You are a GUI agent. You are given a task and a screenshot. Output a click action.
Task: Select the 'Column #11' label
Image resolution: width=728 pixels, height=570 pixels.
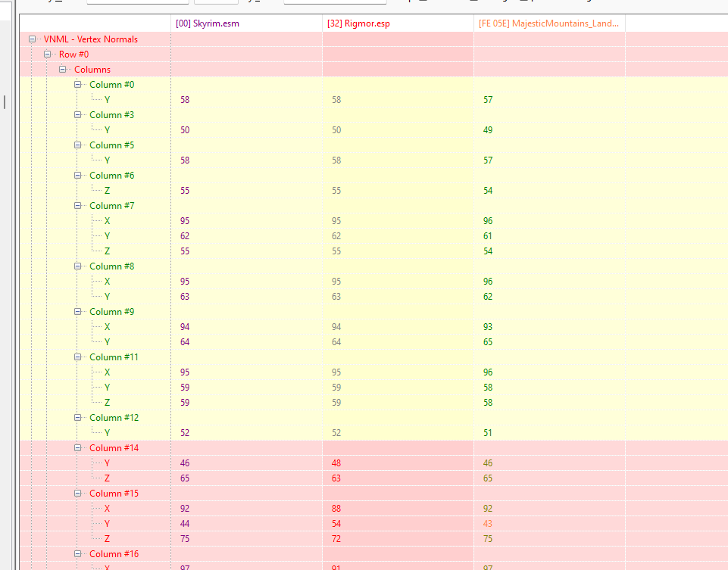point(114,357)
